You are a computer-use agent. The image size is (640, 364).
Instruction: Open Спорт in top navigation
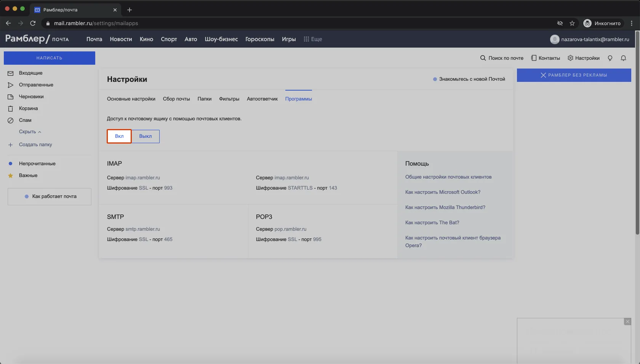(x=169, y=39)
